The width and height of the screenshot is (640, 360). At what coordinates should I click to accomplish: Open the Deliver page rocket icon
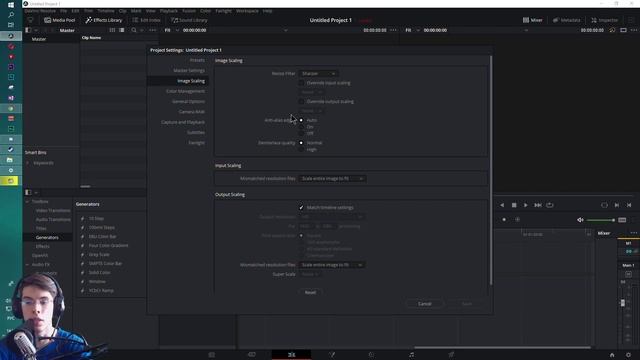tap(451, 355)
